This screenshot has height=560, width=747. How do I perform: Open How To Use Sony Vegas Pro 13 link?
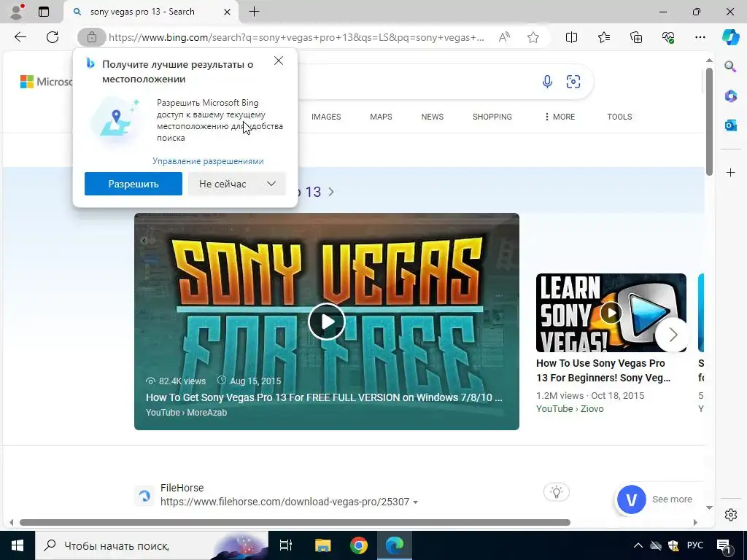pyautogui.click(x=603, y=370)
